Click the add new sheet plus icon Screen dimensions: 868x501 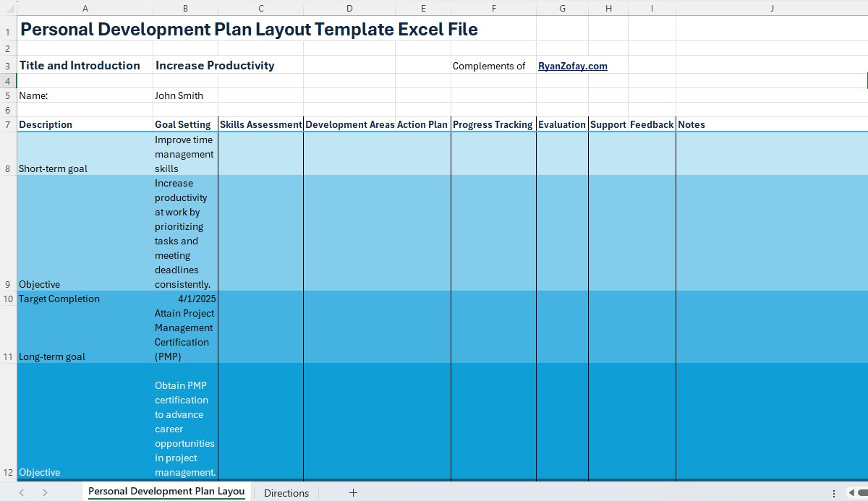(x=353, y=493)
